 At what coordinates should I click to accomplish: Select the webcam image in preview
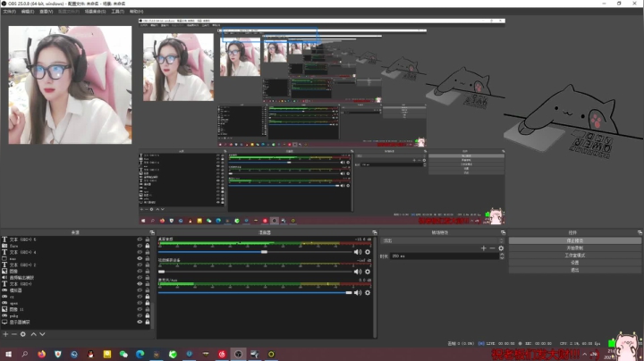click(70, 85)
